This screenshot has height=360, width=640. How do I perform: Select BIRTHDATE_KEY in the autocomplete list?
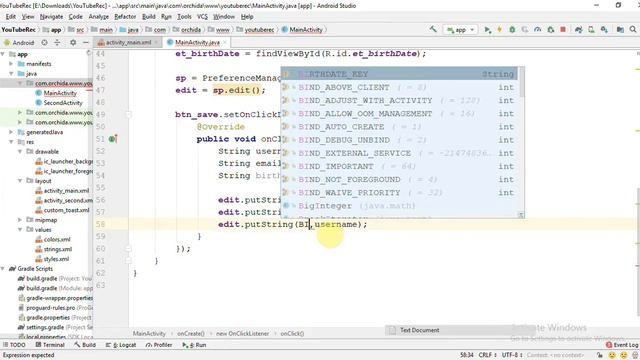[x=399, y=74]
